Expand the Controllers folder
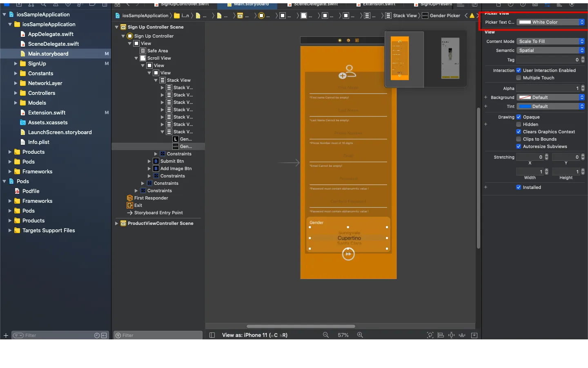 tap(16, 93)
